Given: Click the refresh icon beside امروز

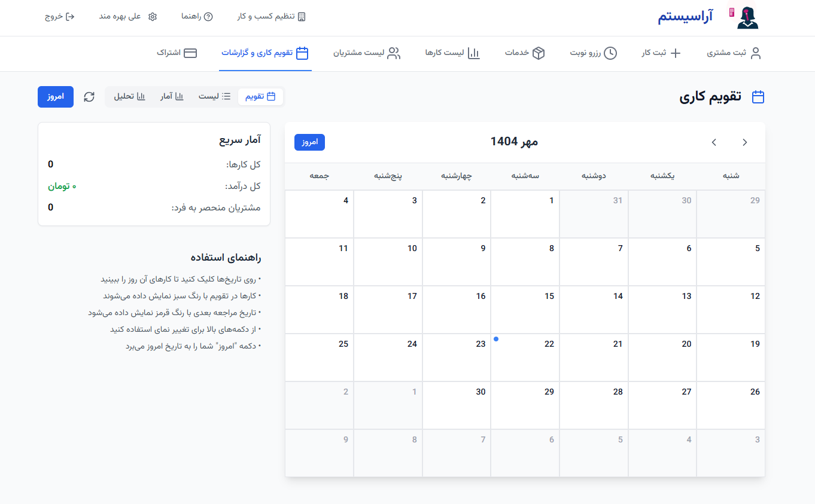Looking at the screenshot, I should pyautogui.click(x=89, y=96).
